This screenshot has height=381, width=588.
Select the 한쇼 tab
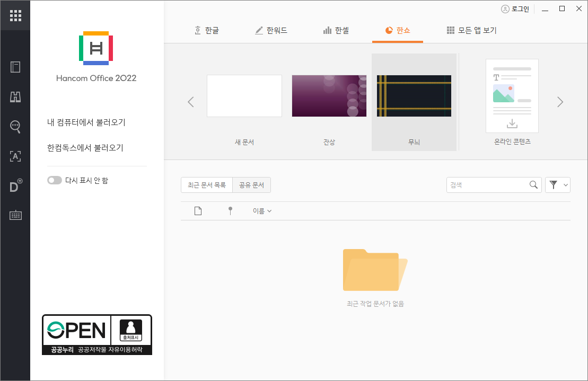398,30
